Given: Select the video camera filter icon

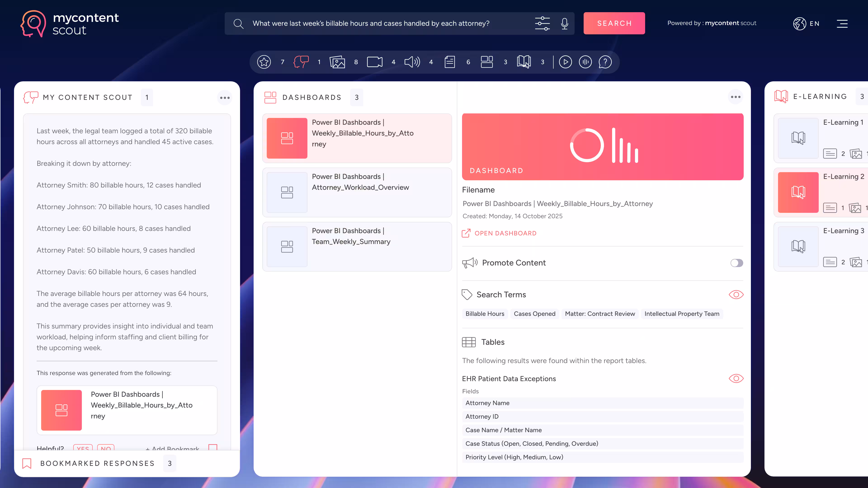Looking at the screenshot, I should pos(374,62).
